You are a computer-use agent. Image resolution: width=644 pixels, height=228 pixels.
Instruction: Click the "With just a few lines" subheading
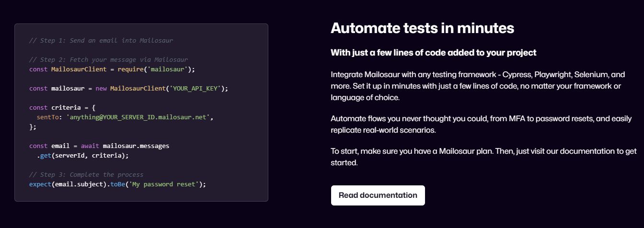[x=433, y=53]
